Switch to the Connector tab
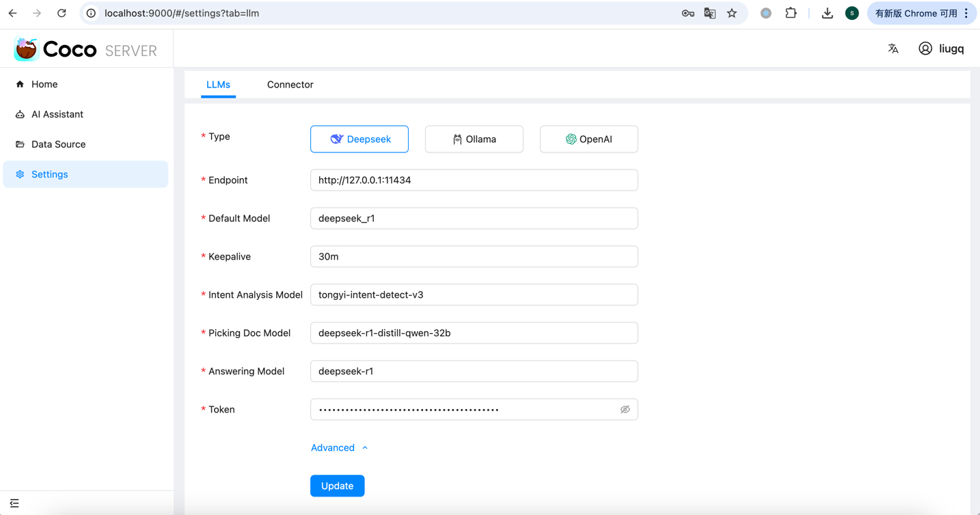 click(x=290, y=85)
